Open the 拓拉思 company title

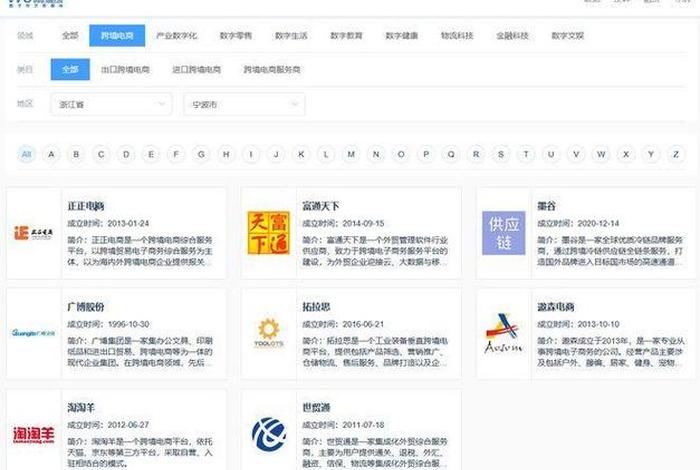pos(316,307)
